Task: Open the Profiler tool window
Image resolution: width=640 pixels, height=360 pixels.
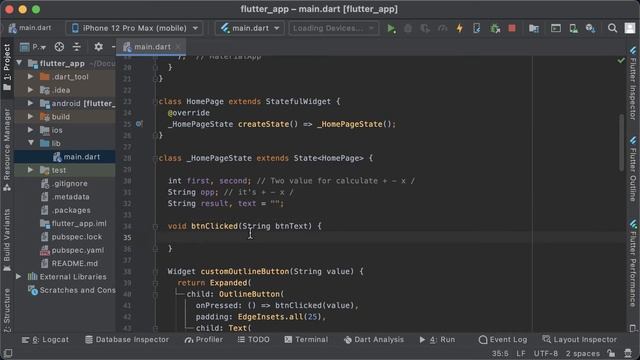Action: 203,340
